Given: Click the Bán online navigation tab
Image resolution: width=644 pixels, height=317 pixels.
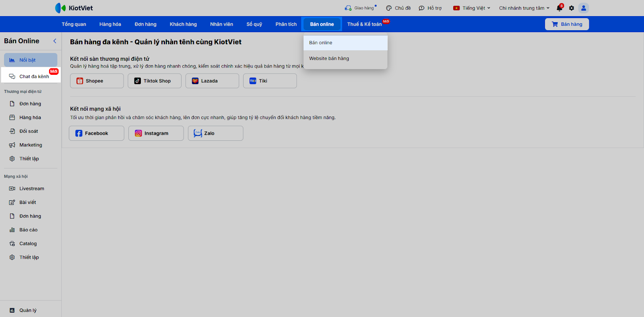Looking at the screenshot, I should coord(322,24).
